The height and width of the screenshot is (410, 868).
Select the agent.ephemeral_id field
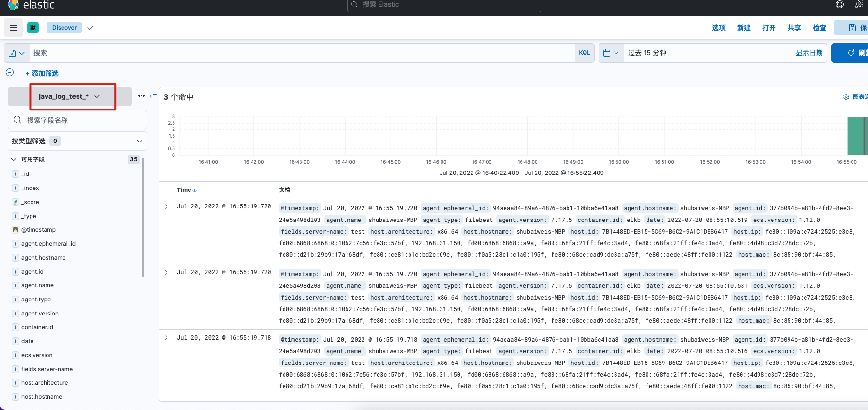point(48,244)
